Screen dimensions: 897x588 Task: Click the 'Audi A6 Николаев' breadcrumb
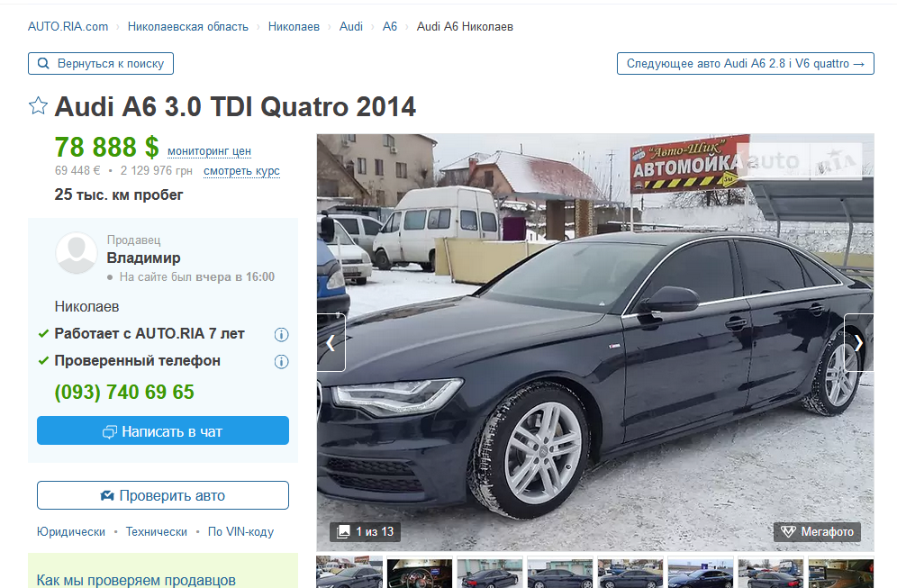[465, 26]
